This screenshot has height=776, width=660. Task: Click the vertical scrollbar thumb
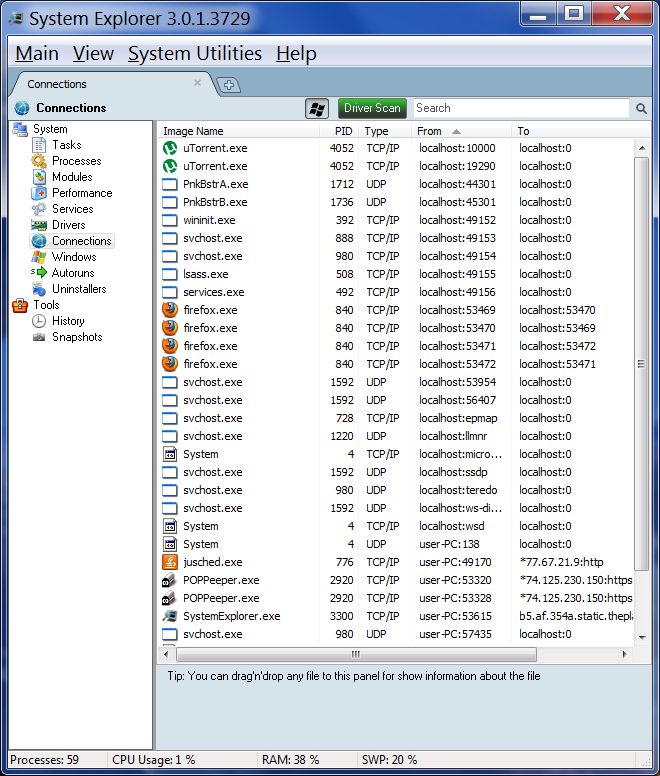[642, 364]
